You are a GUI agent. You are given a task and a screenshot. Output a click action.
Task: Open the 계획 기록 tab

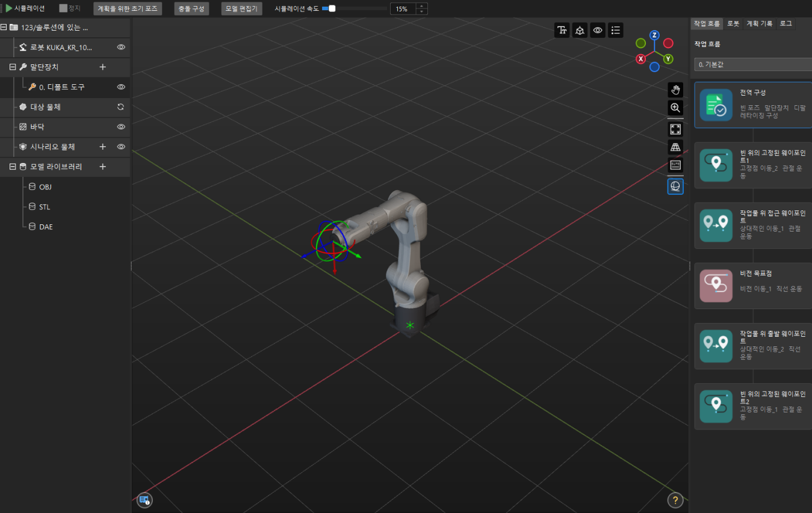click(760, 23)
